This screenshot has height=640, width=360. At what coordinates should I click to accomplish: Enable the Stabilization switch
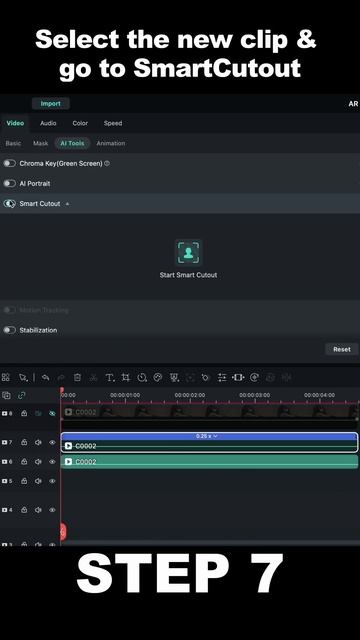pyautogui.click(x=9, y=330)
